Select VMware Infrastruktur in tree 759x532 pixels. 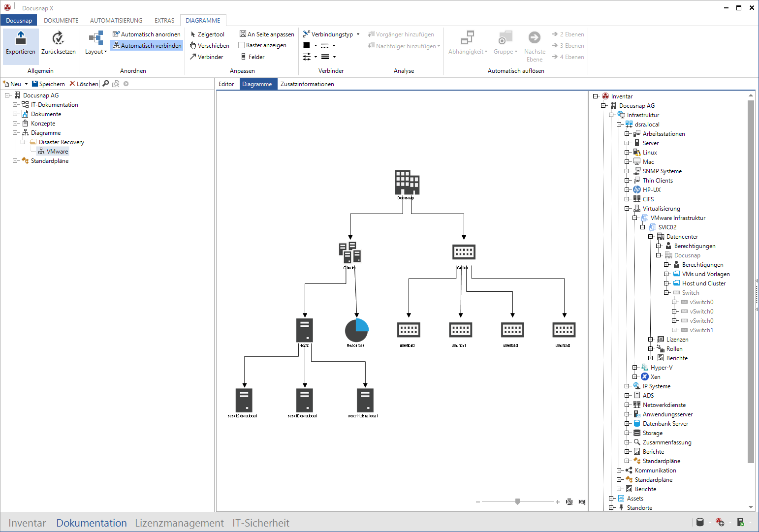click(677, 218)
